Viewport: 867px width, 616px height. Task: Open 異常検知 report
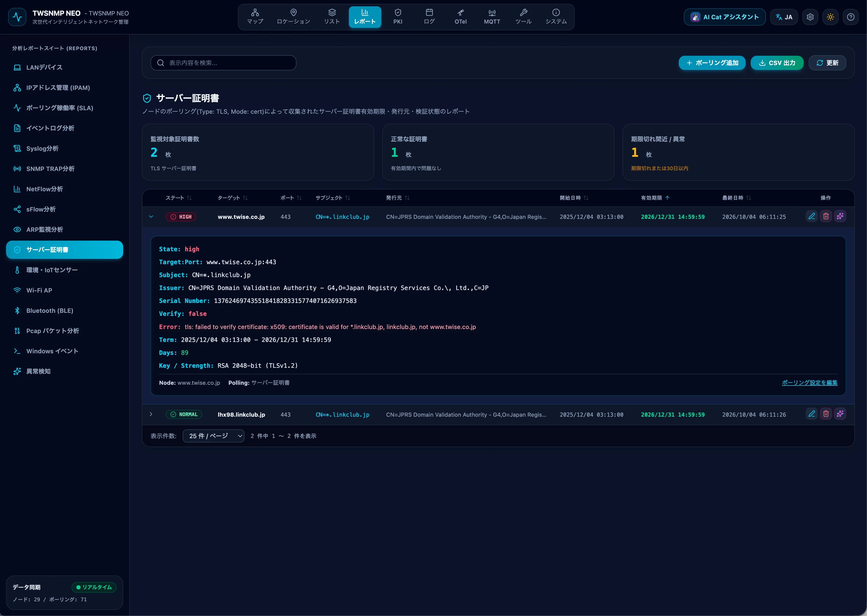(x=65, y=371)
